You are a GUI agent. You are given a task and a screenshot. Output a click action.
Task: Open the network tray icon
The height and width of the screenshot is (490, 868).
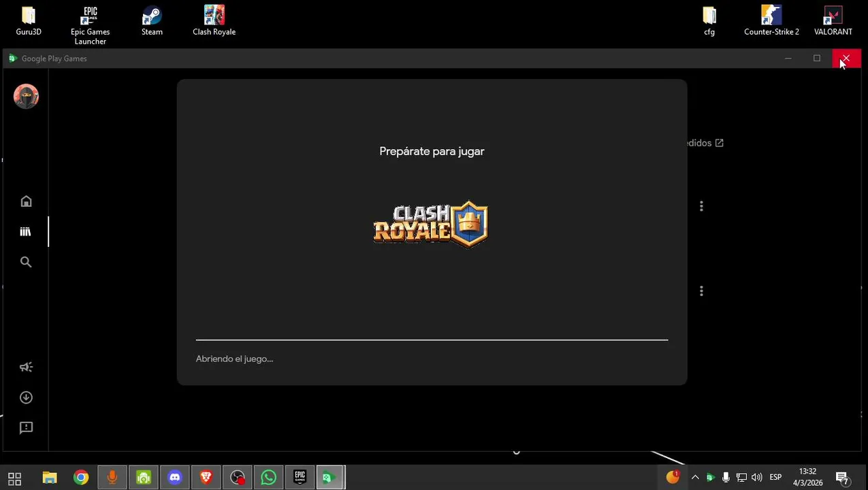click(741, 478)
